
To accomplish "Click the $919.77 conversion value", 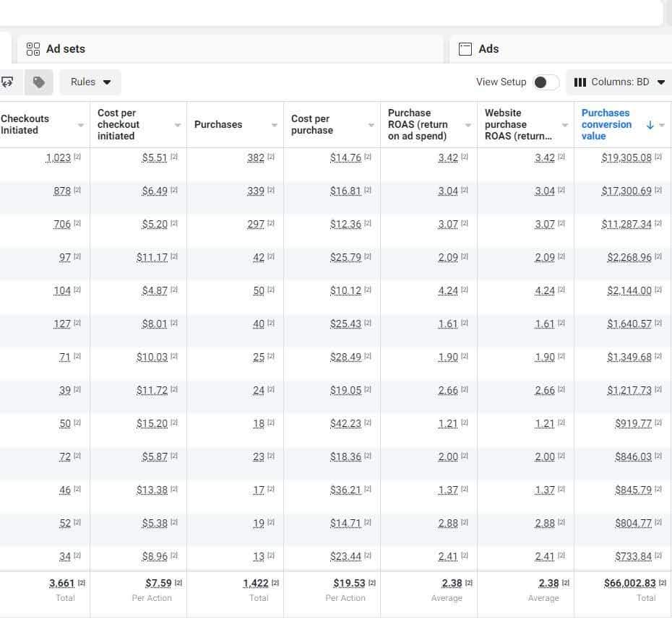I will click(633, 424).
